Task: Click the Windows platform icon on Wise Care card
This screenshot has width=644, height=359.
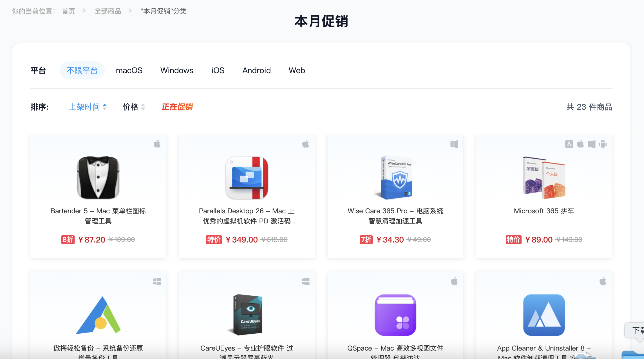Action: (x=454, y=144)
